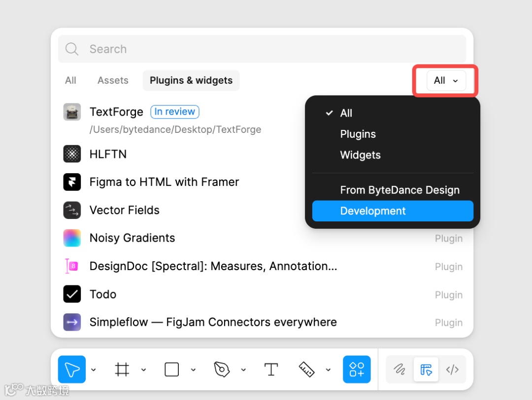Click DesignDoc Spectral plugin icon

(72, 266)
